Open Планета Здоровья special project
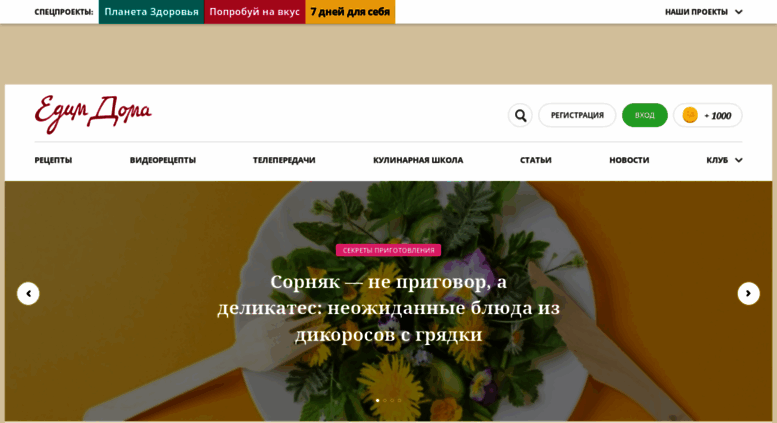 point(151,12)
